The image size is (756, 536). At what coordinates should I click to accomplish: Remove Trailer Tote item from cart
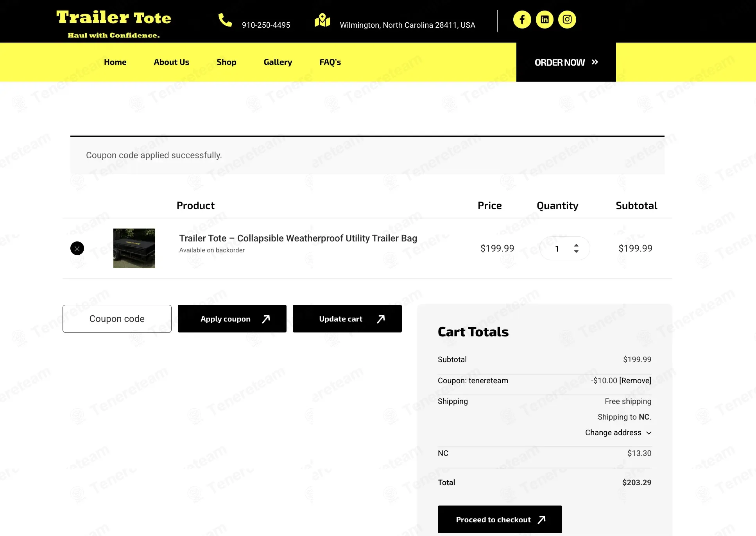point(77,248)
